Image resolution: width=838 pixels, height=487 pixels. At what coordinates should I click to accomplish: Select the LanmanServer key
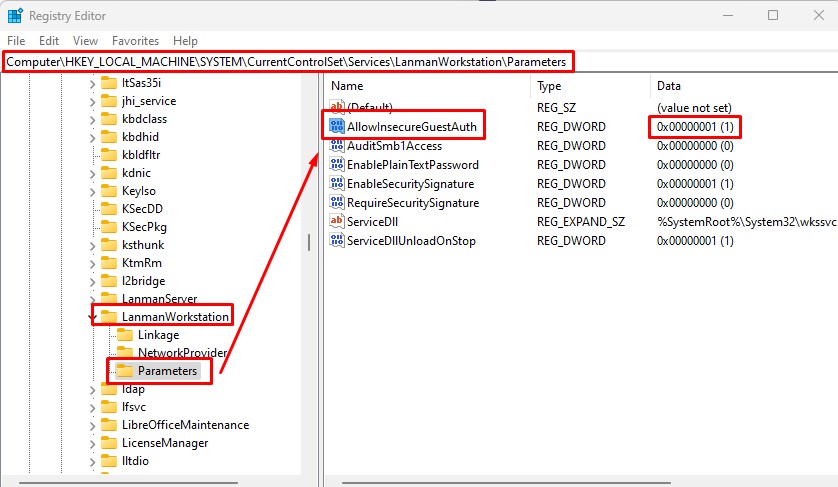tap(159, 298)
